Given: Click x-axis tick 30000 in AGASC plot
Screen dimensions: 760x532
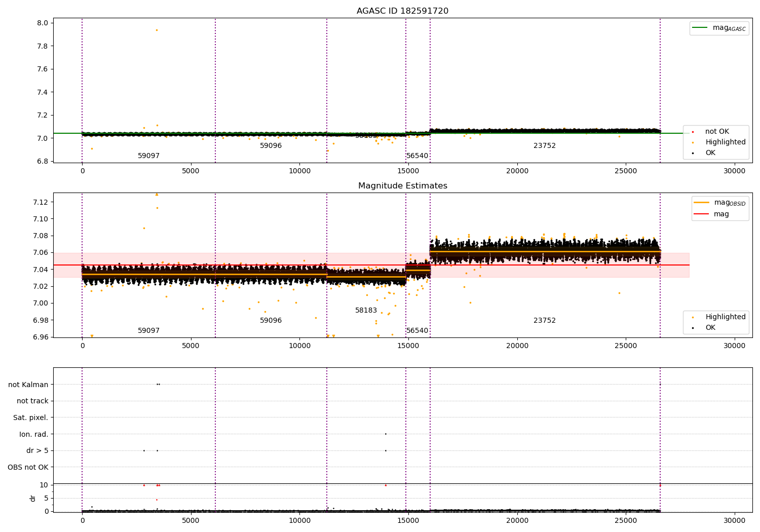Looking at the screenshot, I should (734, 171).
